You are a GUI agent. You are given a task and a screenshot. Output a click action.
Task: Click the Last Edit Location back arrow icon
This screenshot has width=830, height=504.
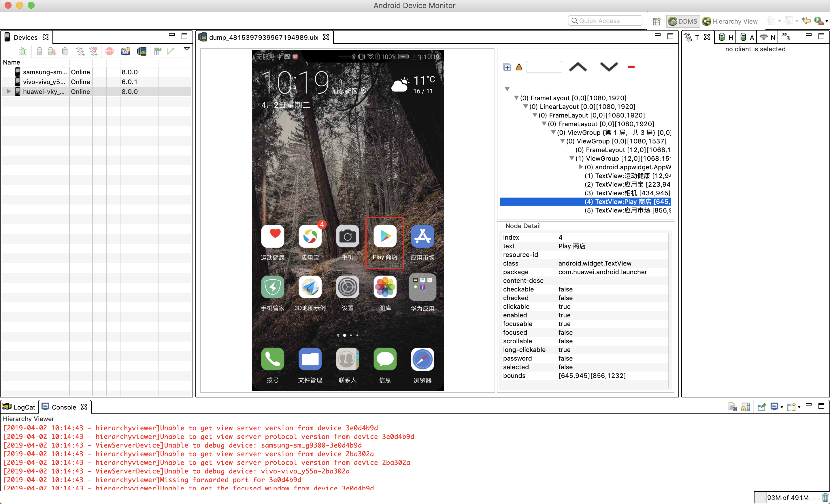806,21
